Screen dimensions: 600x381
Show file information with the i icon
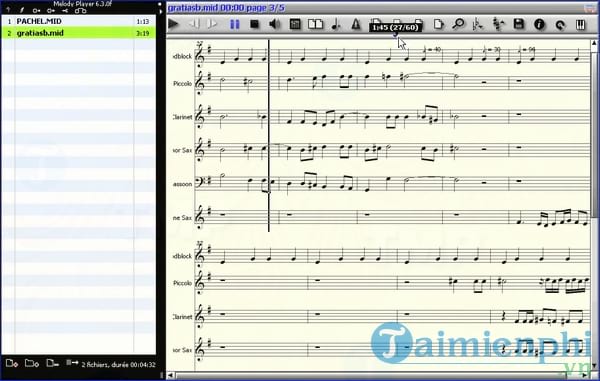point(539,24)
